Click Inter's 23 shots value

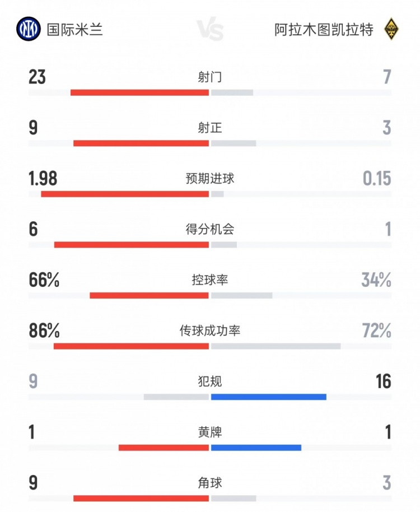pos(38,77)
